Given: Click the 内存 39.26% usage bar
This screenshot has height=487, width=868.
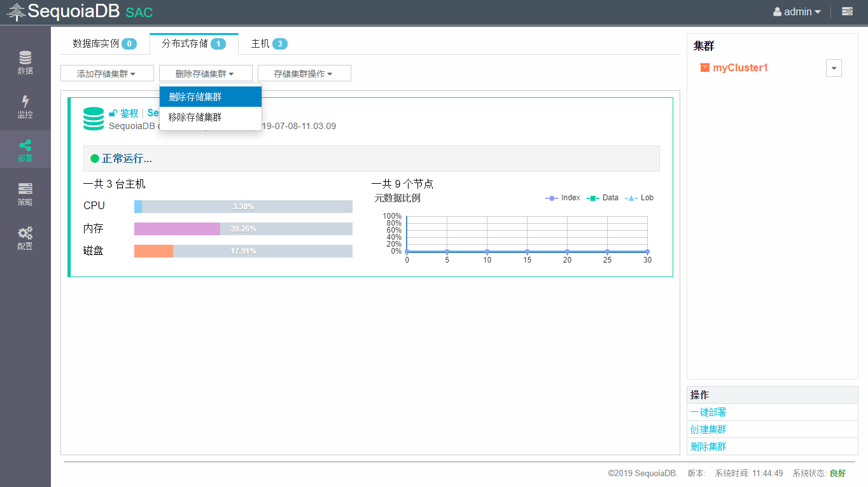Looking at the screenshot, I should [x=243, y=229].
